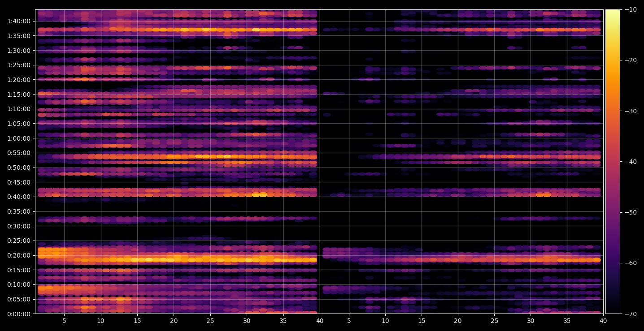Select the −60 colorbar value

[x=630, y=263]
